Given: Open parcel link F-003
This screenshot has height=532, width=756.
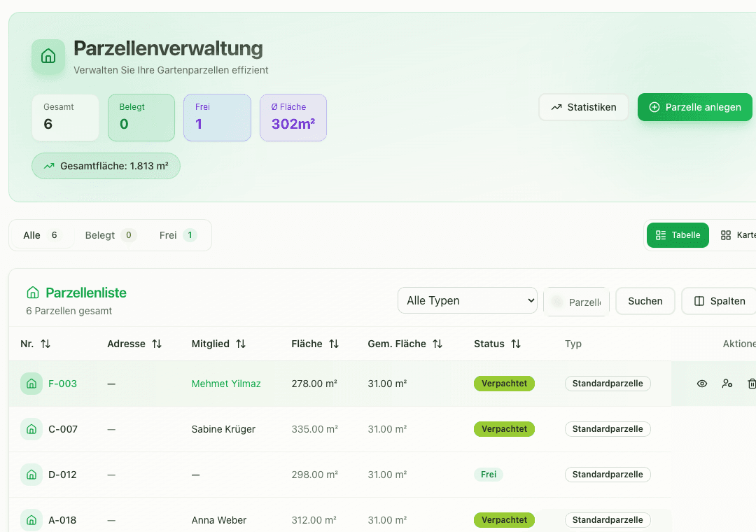Looking at the screenshot, I should point(63,384).
